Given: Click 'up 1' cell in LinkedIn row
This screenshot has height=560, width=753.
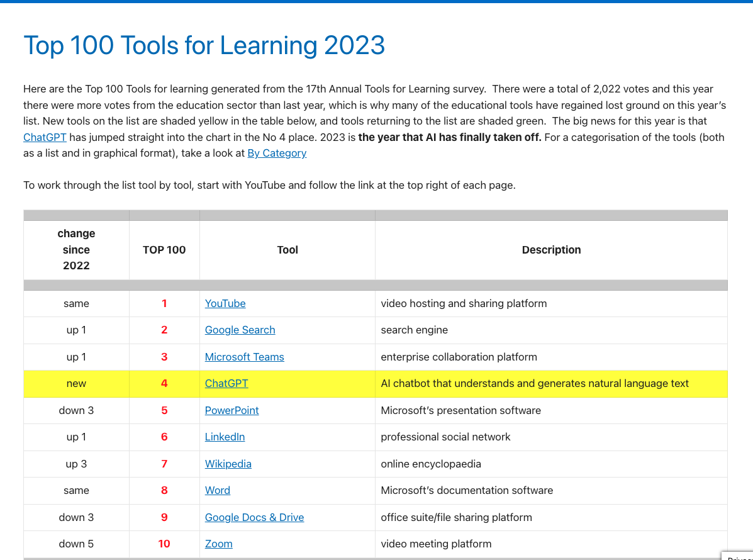Looking at the screenshot, I should coord(76,437).
